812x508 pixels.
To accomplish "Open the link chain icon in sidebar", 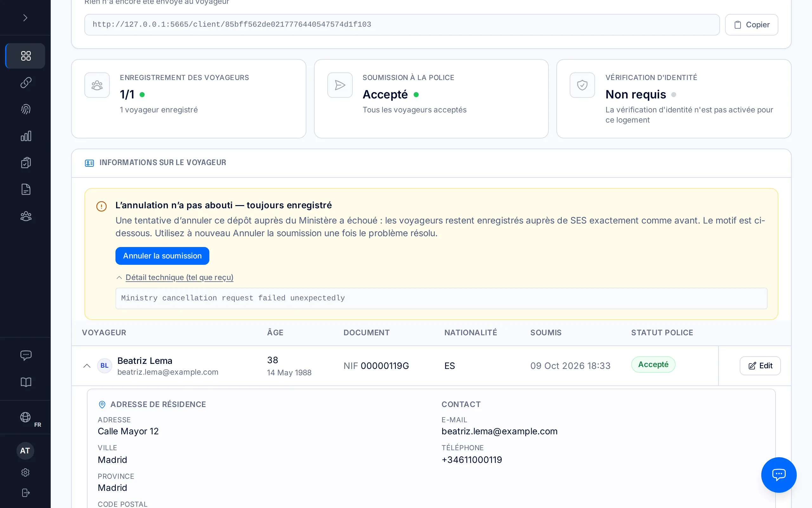I will 25,82.
